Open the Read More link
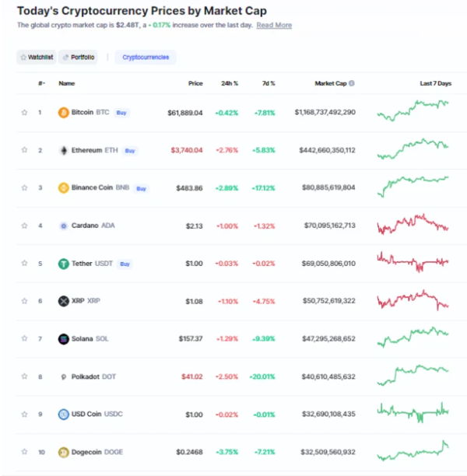The height and width of the screenshot is (476, 467). pyautogui.click(x=274, y=25)
